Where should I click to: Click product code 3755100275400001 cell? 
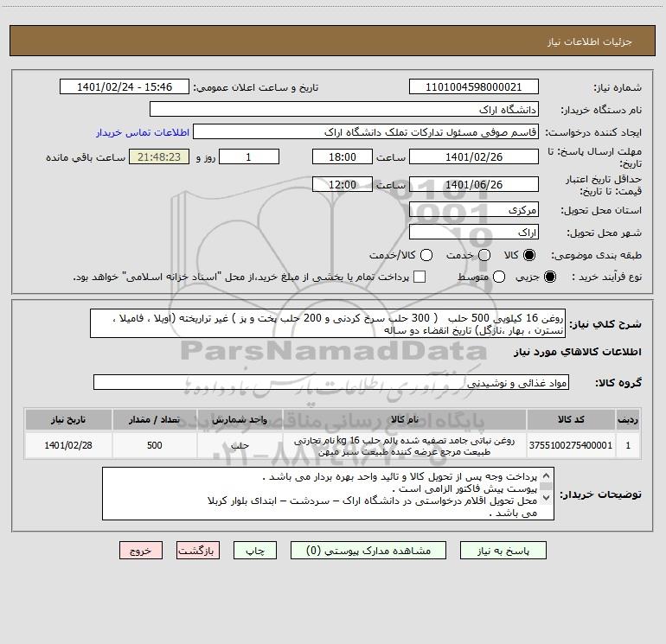[x=571, y=445]
